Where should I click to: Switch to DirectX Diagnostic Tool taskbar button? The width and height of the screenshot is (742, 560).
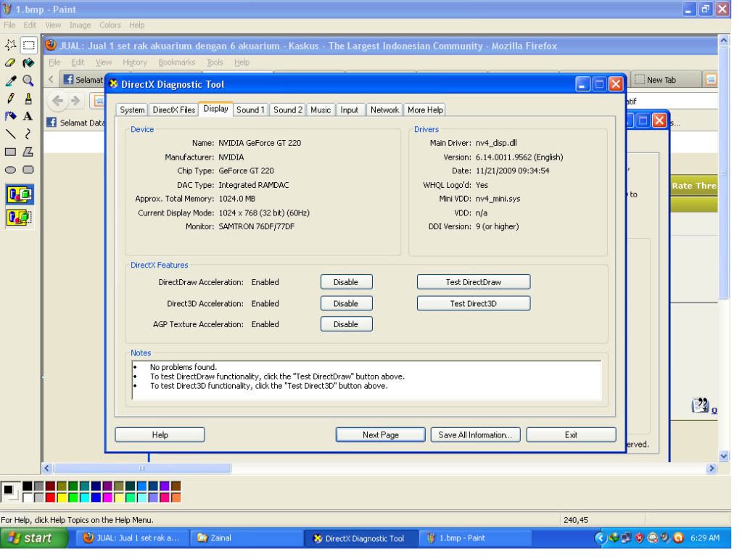(360, 538)
